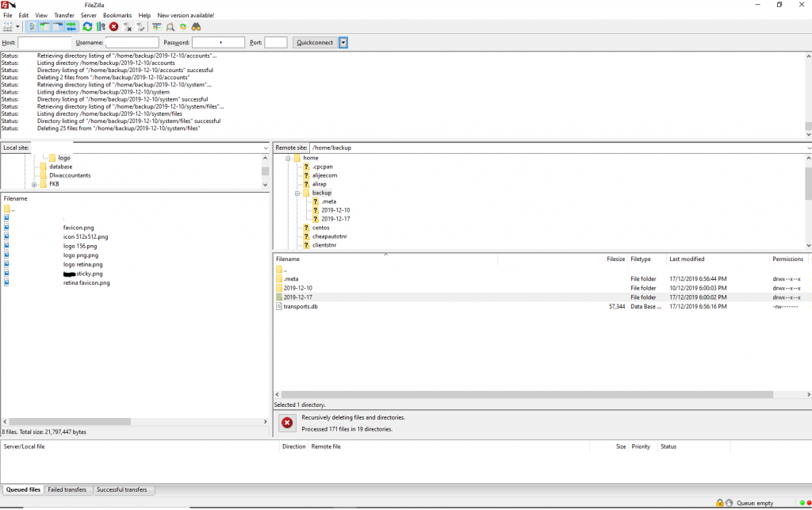Viewport: 812px width, 510px height.
Task: Toggle the local directory tree view
Action: tap(44, 26)
